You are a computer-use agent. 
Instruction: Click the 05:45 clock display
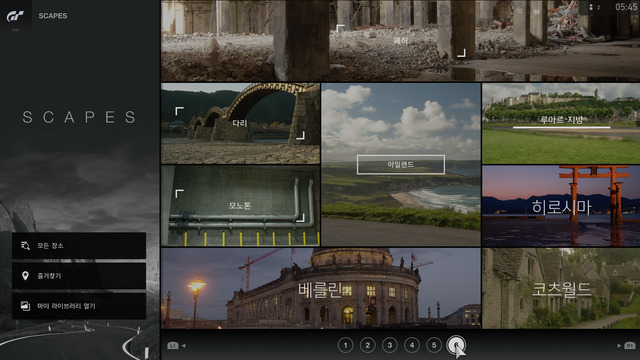pyautogui.click(x=625, y=7)
